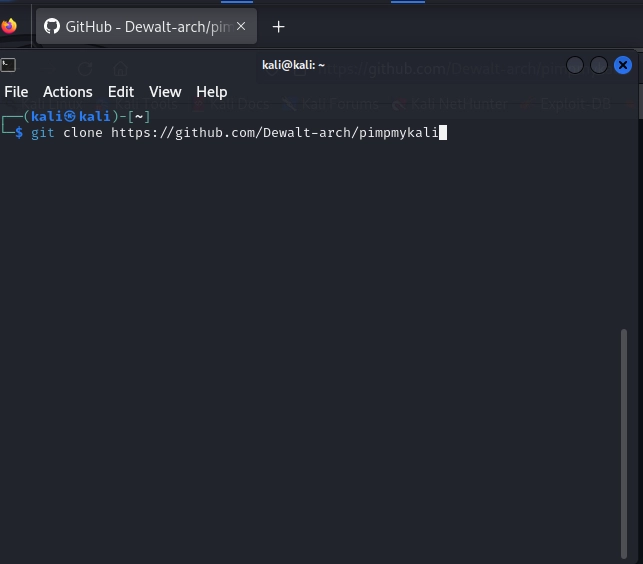Viewport: 643px width, 564px height.
Task: Open the Edit menu in the terminal
Action: tap(121, 92)
